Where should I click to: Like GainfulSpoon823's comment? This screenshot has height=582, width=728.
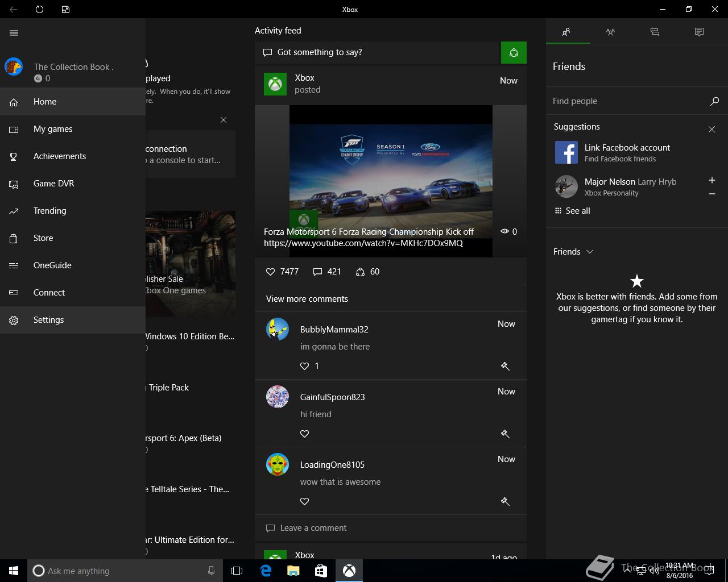(x=305, y=434)
